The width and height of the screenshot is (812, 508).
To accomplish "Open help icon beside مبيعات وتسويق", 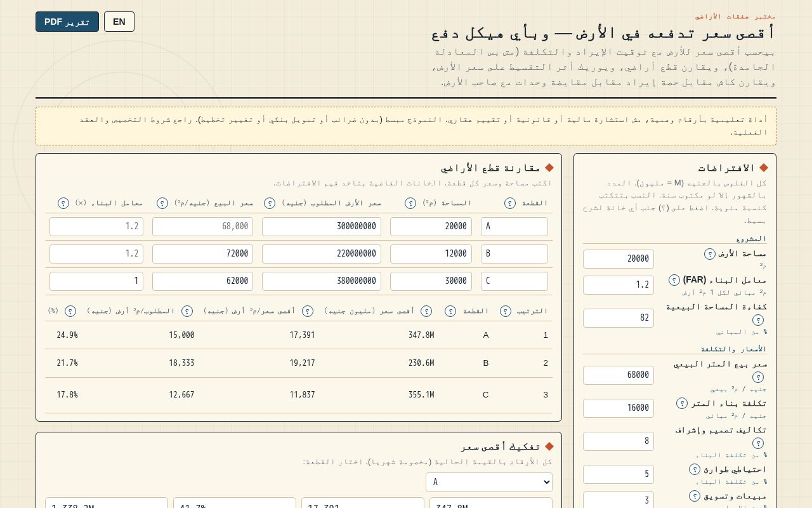I will pyautogui.click(x=695, y=496).
